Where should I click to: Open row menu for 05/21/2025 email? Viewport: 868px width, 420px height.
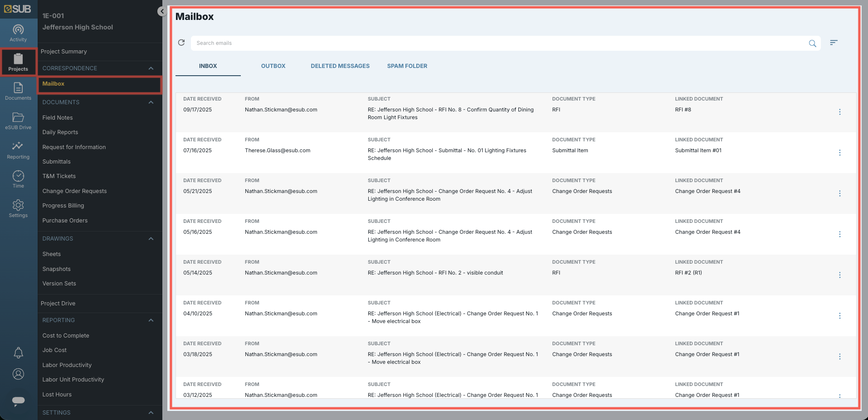tap(839, 193)
